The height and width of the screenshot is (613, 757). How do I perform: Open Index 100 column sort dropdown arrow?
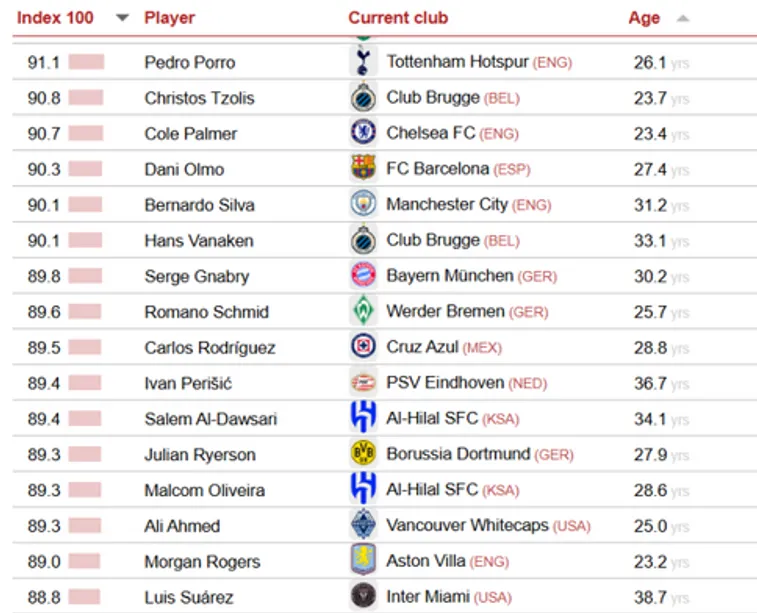(122, 18)
